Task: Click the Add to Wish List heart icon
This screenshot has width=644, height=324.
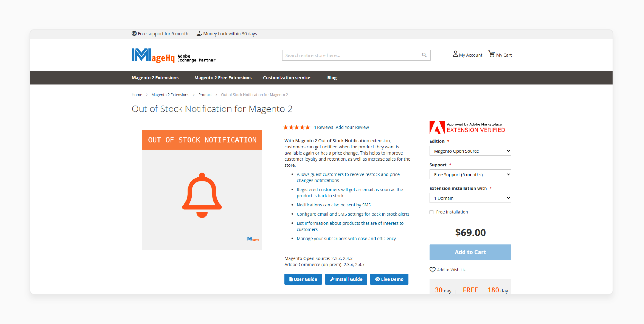Action: pos(432,270)
